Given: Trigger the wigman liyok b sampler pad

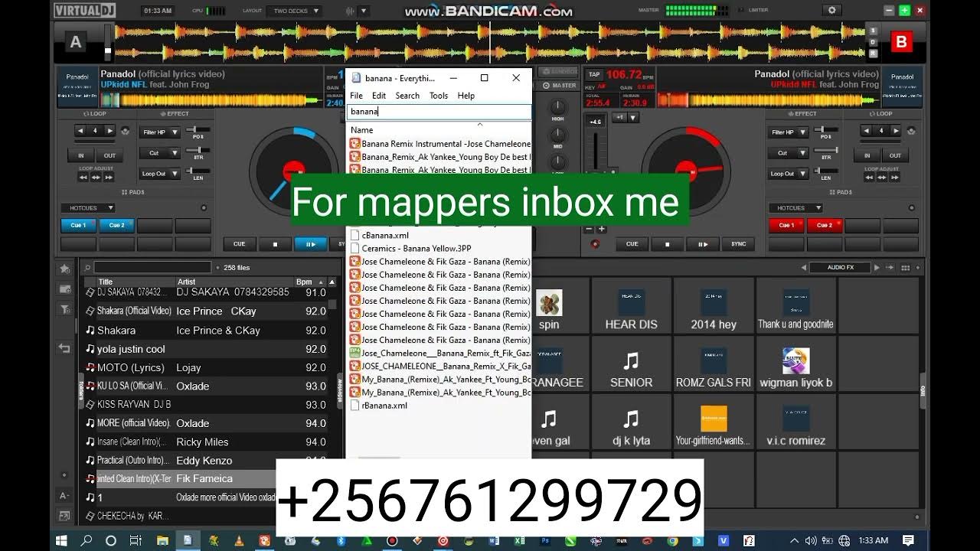Looking at the screenshot, I should tap(795, 363).
